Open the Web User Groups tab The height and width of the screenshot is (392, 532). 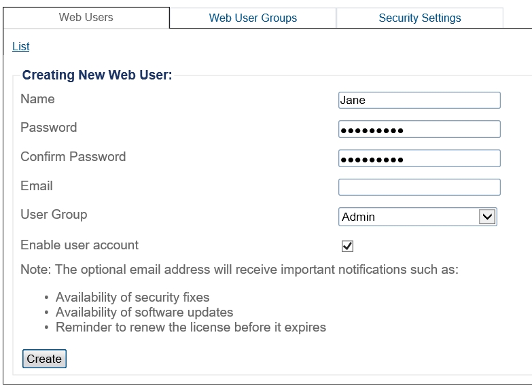[x=253, y=18]
